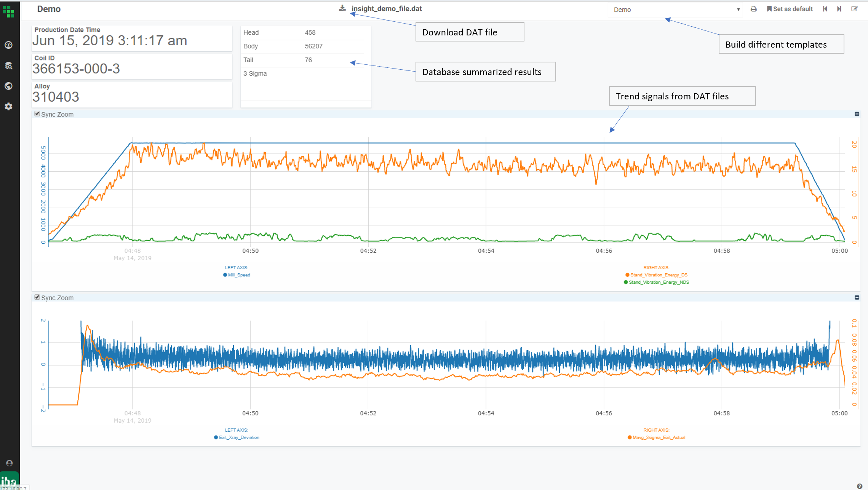The height and width of the screenshot is (490, 868).
Task: Open the dashboard view from the sidebar
Action: coord(9,44)
